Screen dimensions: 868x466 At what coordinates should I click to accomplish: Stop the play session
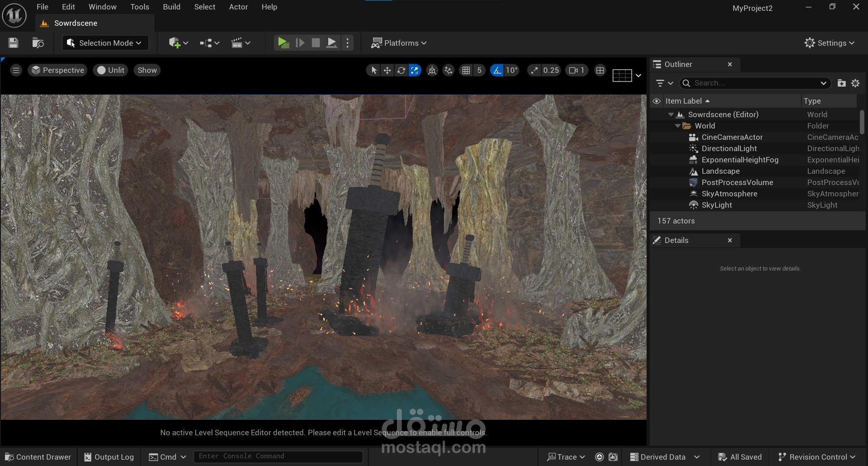pyautogui.click(x=316, y=43)
